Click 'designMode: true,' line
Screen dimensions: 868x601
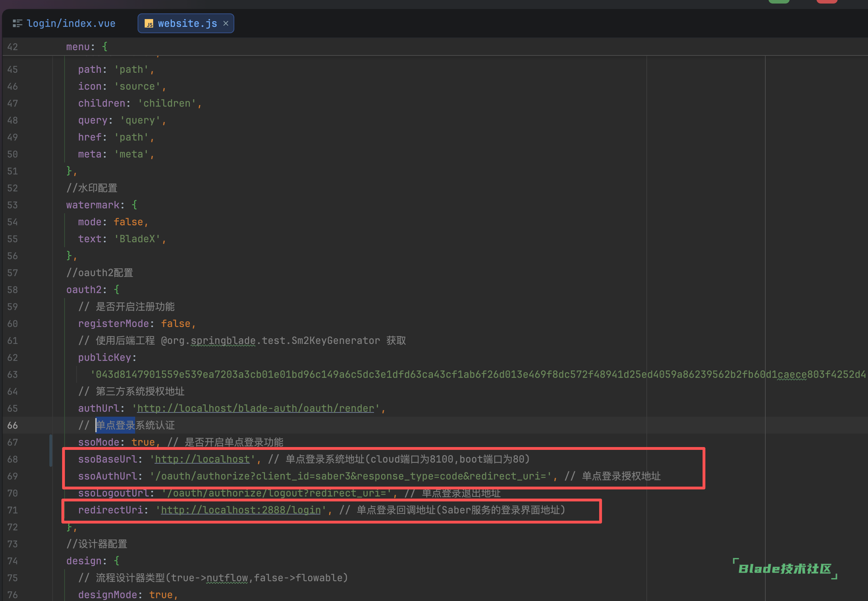click(128, 595)
